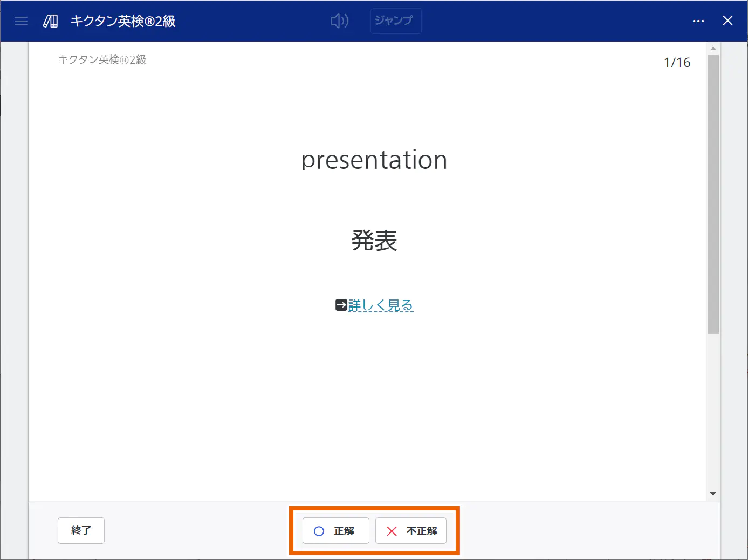748x560 pixels.
Task: Close the window with the X icon
Action: pyautogui.click(x=728, y=21)
